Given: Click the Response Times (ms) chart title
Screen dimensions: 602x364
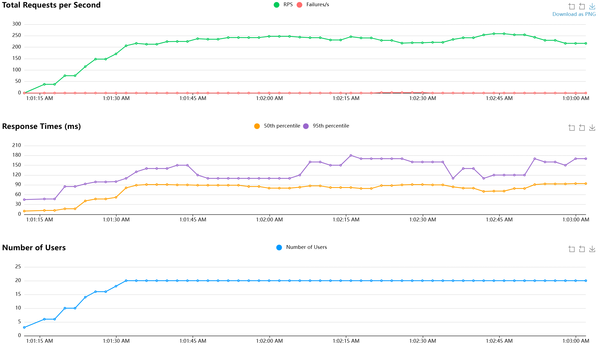Looking at the screenshot, I should tap(41, 126).
